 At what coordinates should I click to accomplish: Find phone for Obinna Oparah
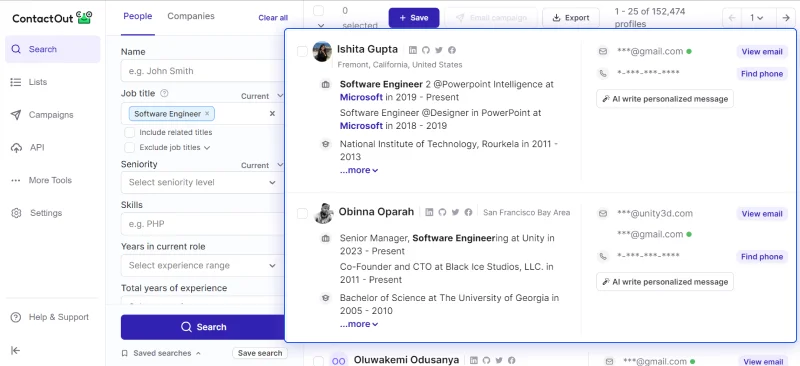coord(762,257)
